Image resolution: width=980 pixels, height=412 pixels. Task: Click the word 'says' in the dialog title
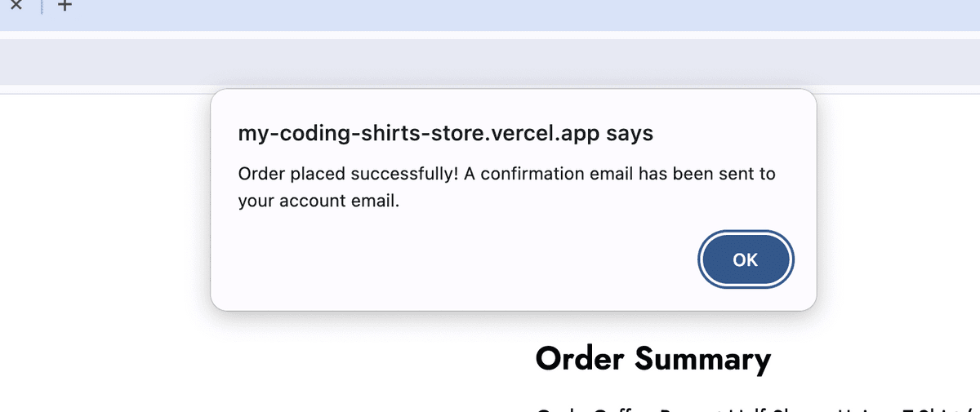coord(630,133)
